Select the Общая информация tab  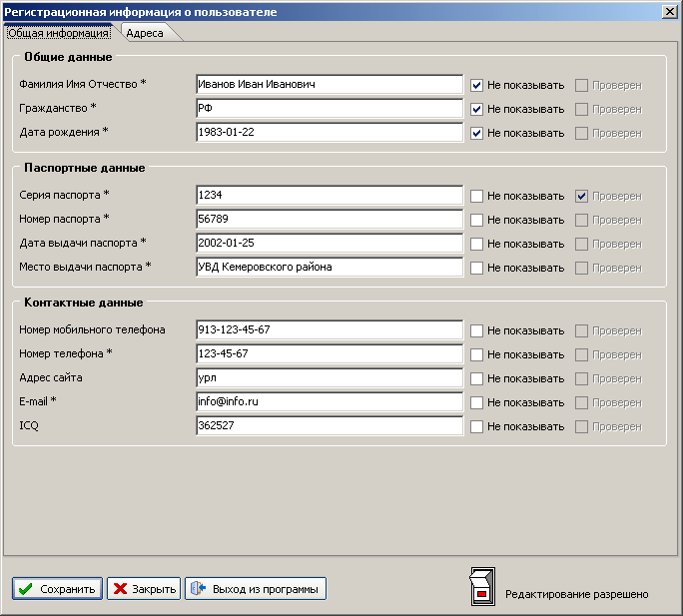pos(58,33)
